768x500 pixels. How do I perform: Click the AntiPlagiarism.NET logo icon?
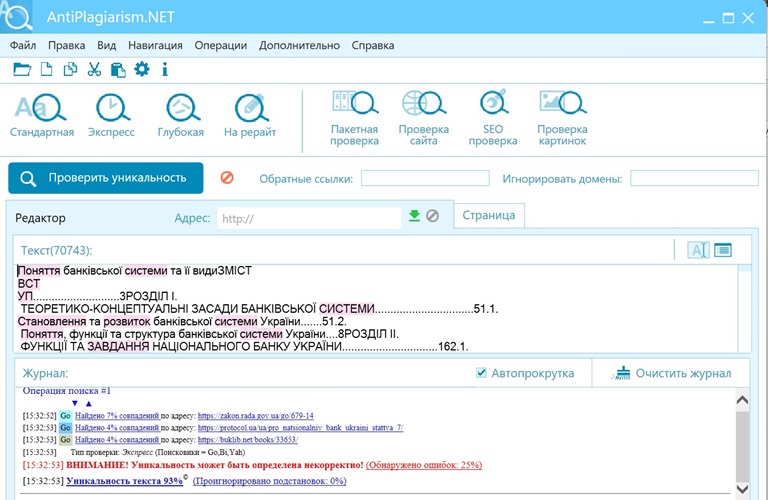17,16
